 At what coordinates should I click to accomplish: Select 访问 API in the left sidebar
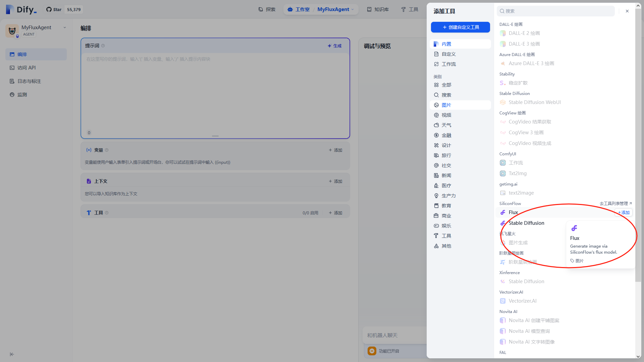pyautogui.click(x=36, y=68)
